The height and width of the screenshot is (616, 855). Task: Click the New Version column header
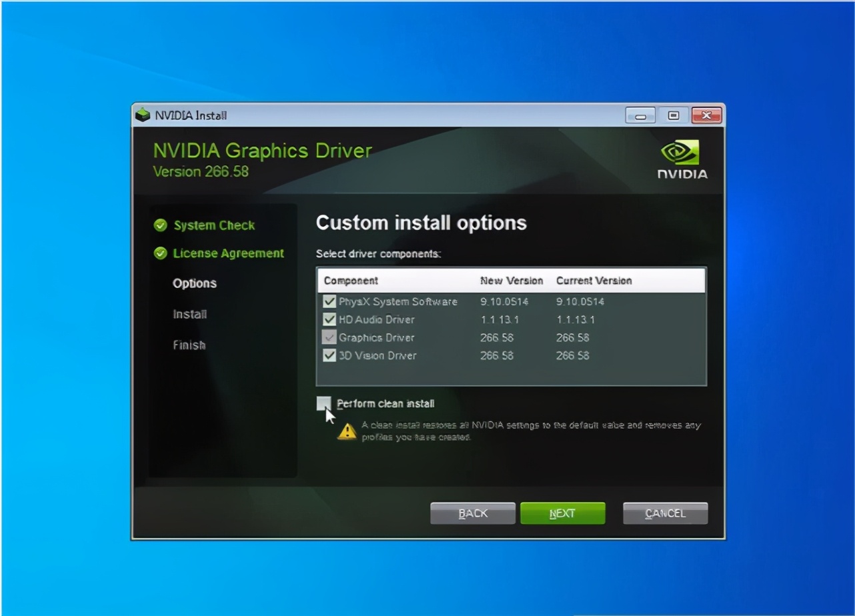click(512, 281)
